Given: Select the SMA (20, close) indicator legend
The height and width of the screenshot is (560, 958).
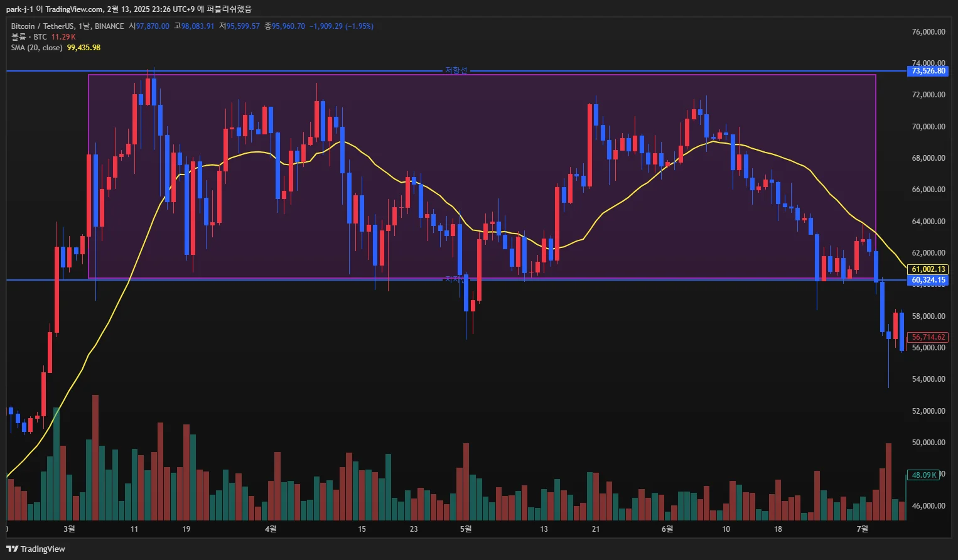Looking at the screenshot, I should (x=36, y=48).
